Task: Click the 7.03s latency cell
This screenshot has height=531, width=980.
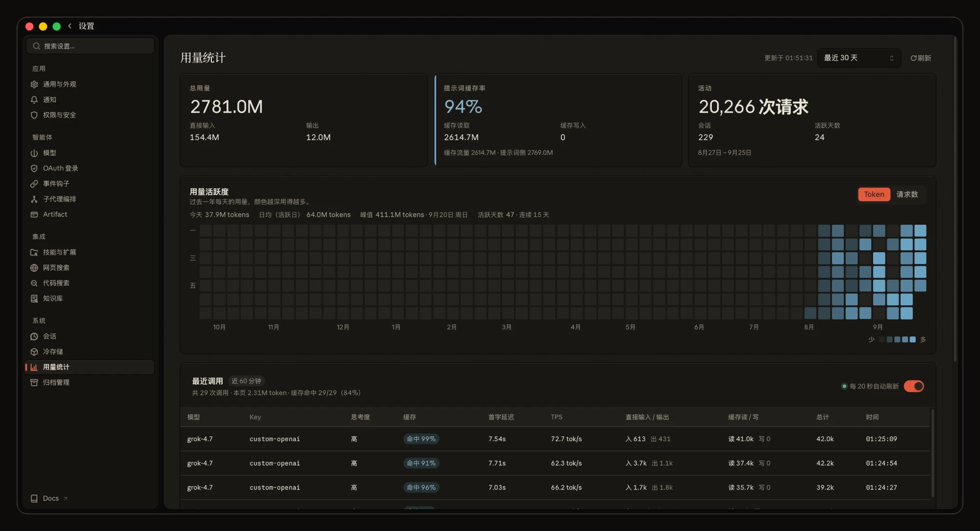Action: click(x=497, y=487)
